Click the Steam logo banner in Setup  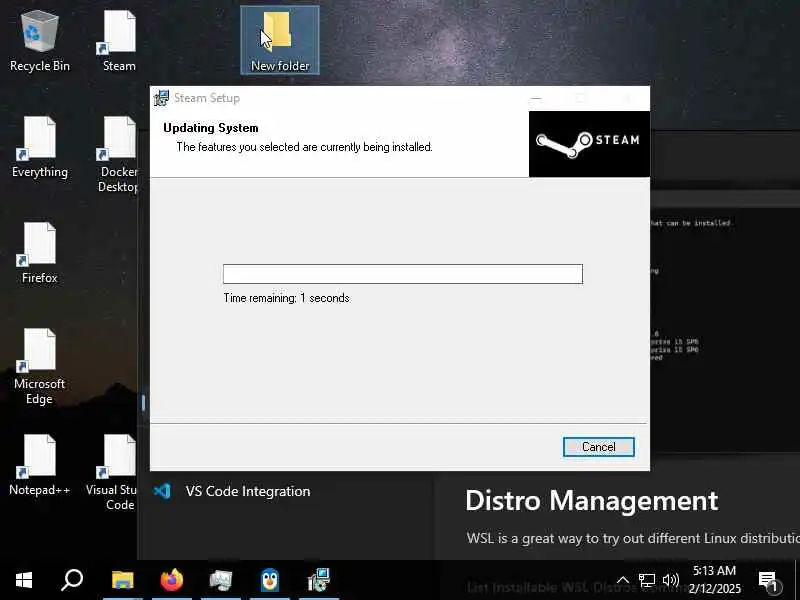pos(589,144)
